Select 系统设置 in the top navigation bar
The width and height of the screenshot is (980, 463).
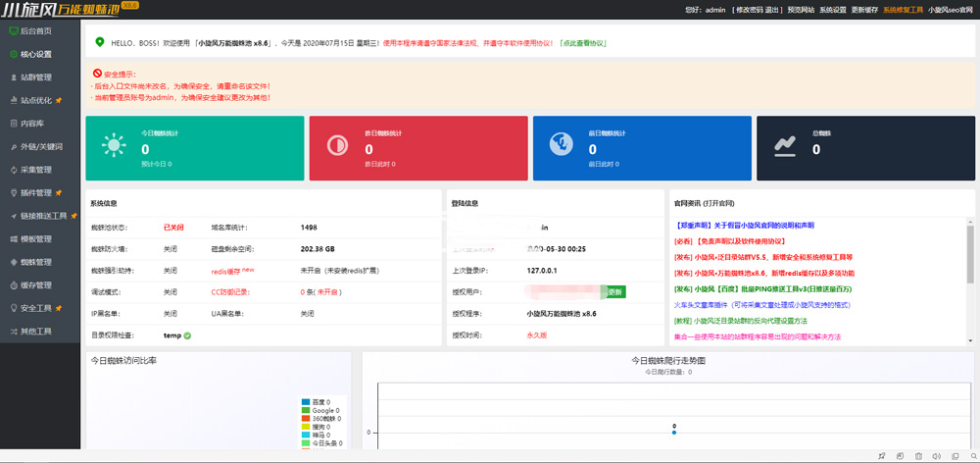click(833, 9)
